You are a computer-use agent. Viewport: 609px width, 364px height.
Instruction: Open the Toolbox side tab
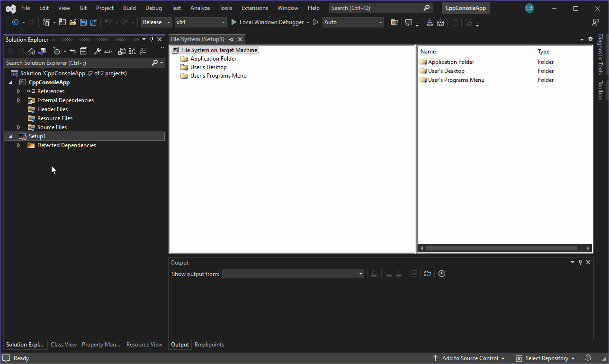coord(600,90)
